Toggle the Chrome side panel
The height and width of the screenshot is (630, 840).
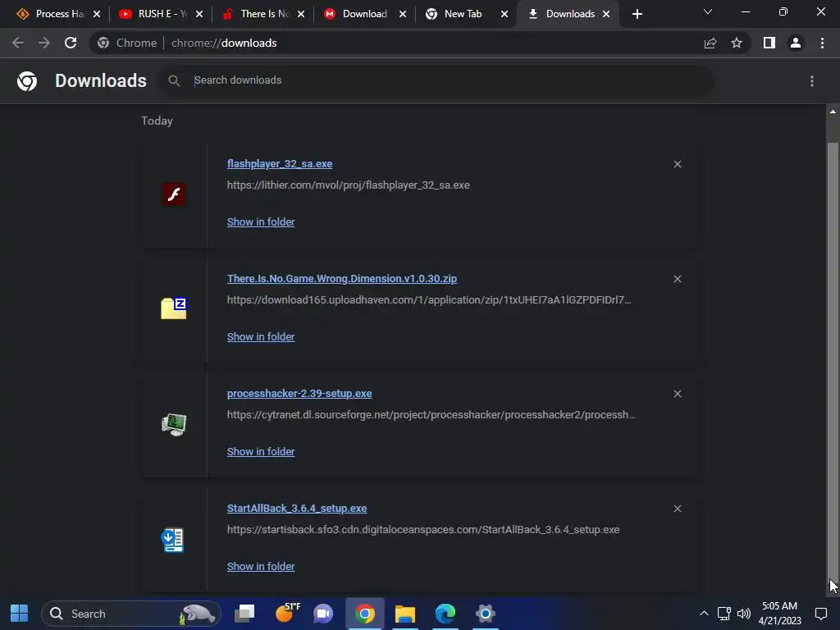click(x=769, y=43)
